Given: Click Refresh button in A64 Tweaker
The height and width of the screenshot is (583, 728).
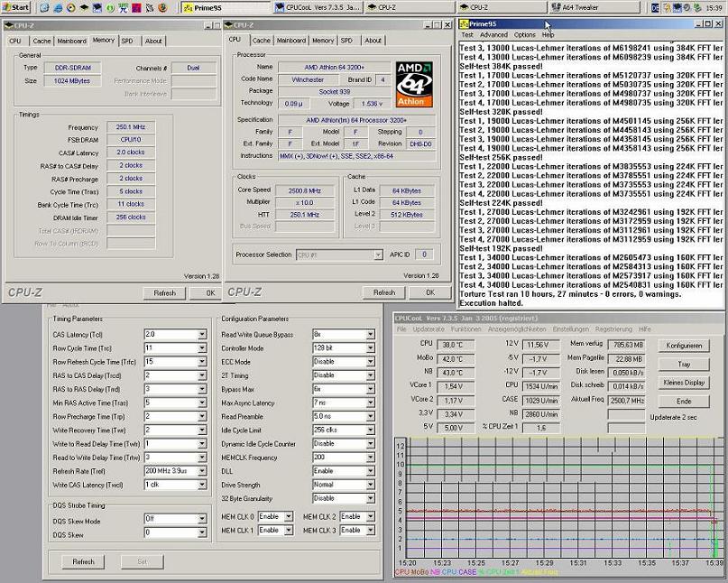Looking at the screenshot, I should [x=83, y=561].
